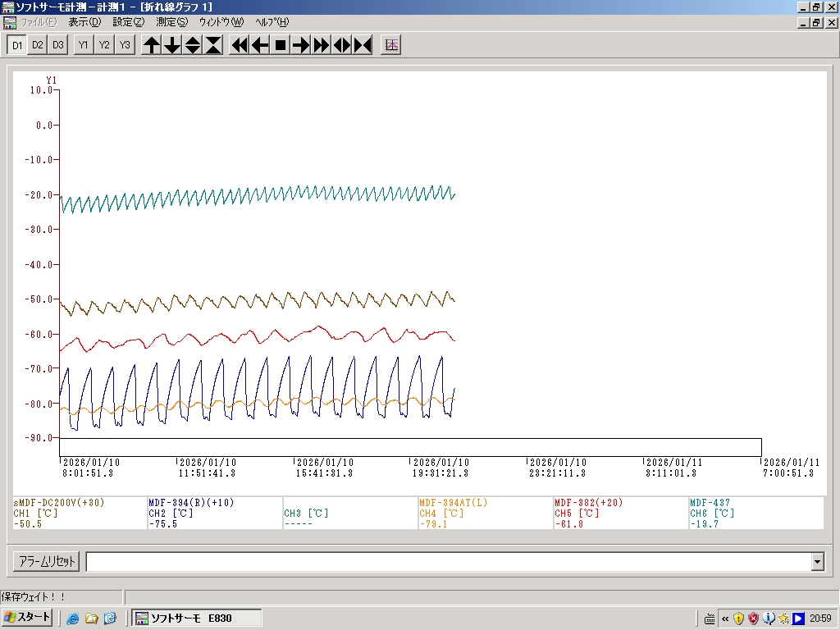Switch to the Y2 axis toggle
Screen dimensions: 840x630
click(104, 45)
